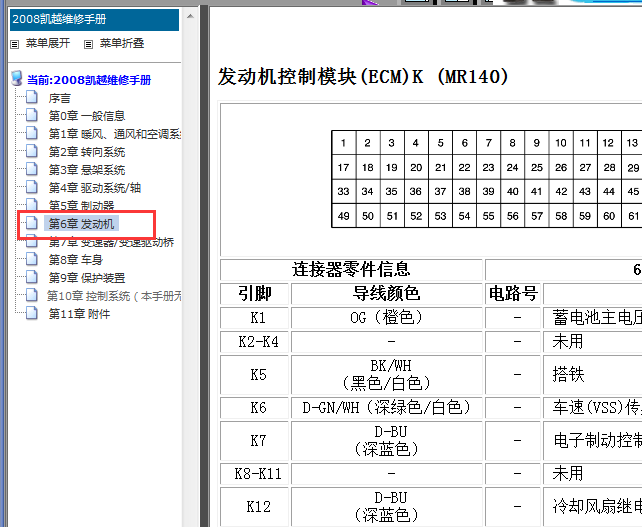Click the sidebar scrollbar up arrow
This screenshot has height=527, width=642.
[190, 16]
